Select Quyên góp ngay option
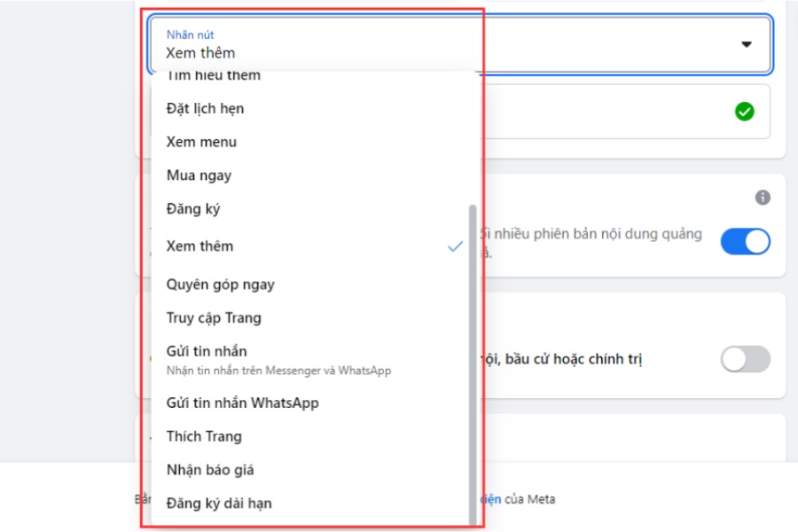This screenshot has width=798, height=532. [221, 284]
